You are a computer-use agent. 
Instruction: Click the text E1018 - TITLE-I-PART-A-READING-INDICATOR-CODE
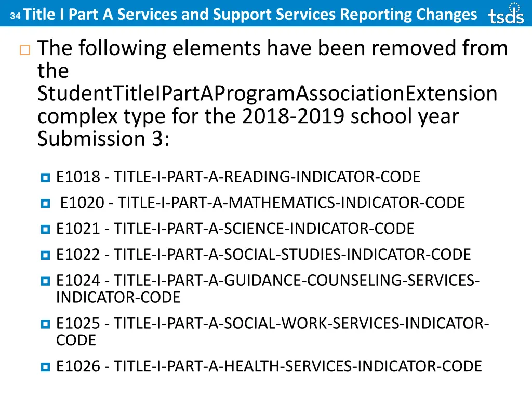point(238,177)
